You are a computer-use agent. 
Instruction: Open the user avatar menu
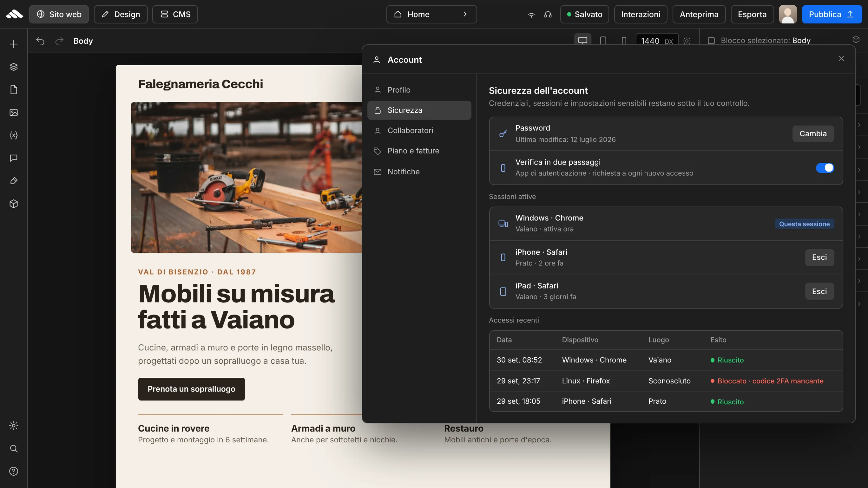(x=788, y=14)
